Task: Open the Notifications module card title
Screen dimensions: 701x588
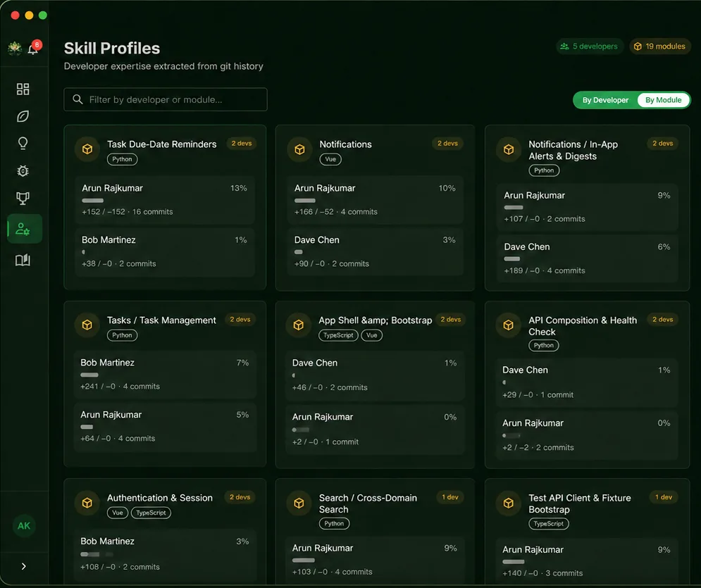Action: coord(346,144)
